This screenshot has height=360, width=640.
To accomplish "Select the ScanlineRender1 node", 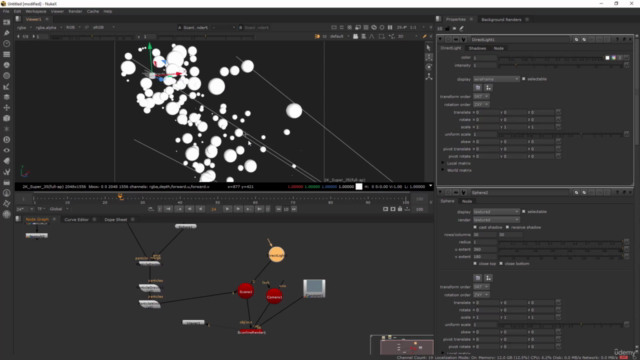I will [x=251, y=332].
